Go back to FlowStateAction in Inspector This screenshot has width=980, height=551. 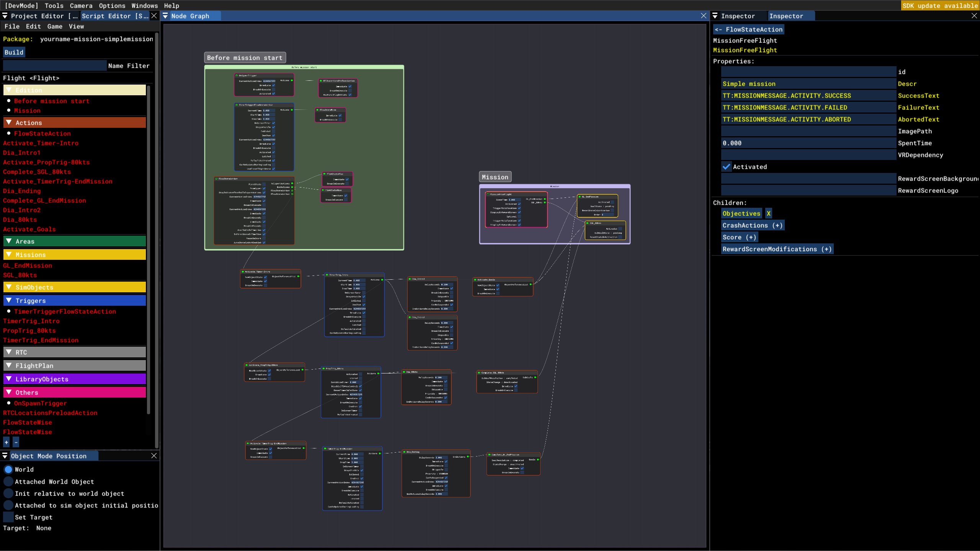tap(749, 29)
